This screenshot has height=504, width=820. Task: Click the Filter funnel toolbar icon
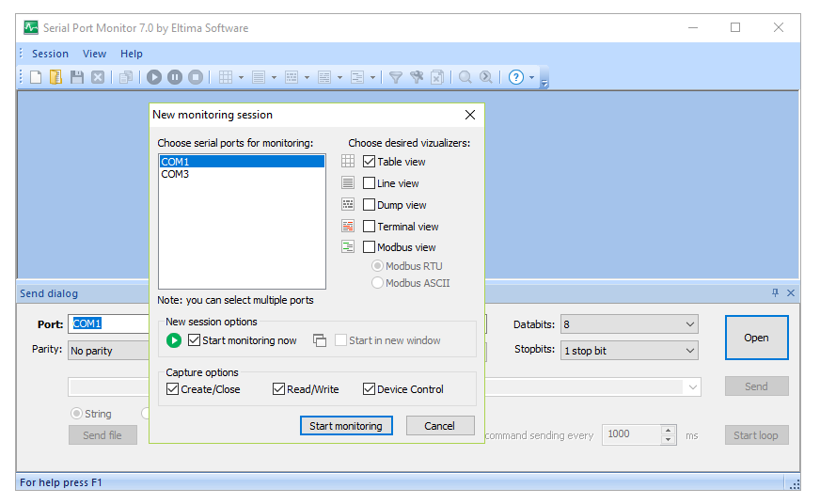click(396, 77)
